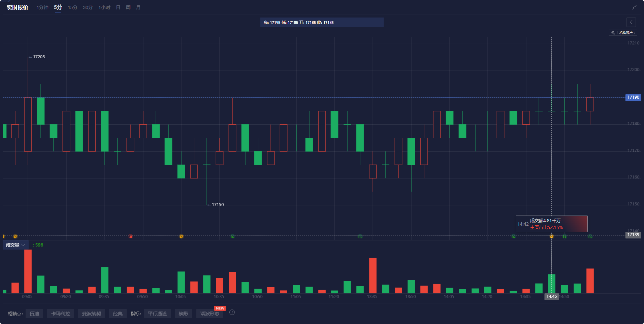This screenshot has width=644, height=324.
Task: Collapse the side panel with the left chevron button
Action: click(x=631, y=22)
